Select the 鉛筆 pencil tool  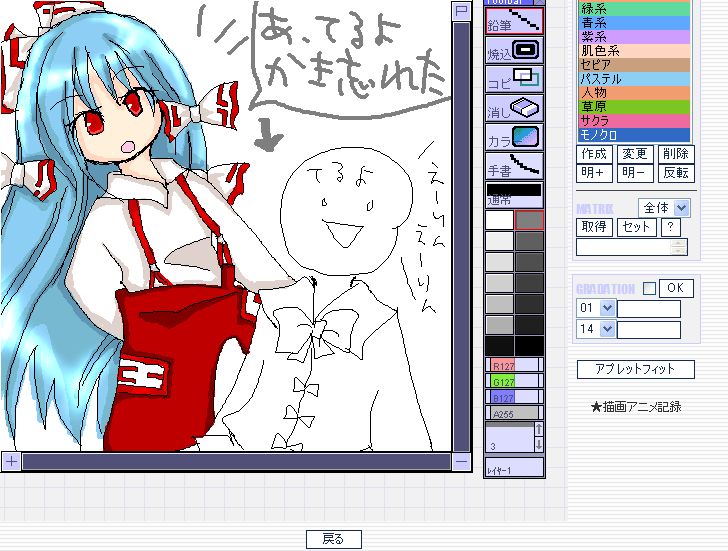coord(514,21)
